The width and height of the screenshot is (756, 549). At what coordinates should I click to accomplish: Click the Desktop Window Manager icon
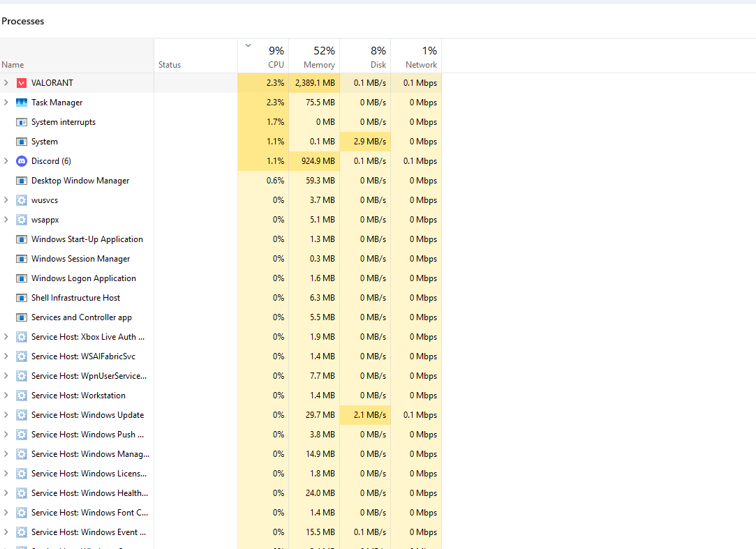[21, 181]
